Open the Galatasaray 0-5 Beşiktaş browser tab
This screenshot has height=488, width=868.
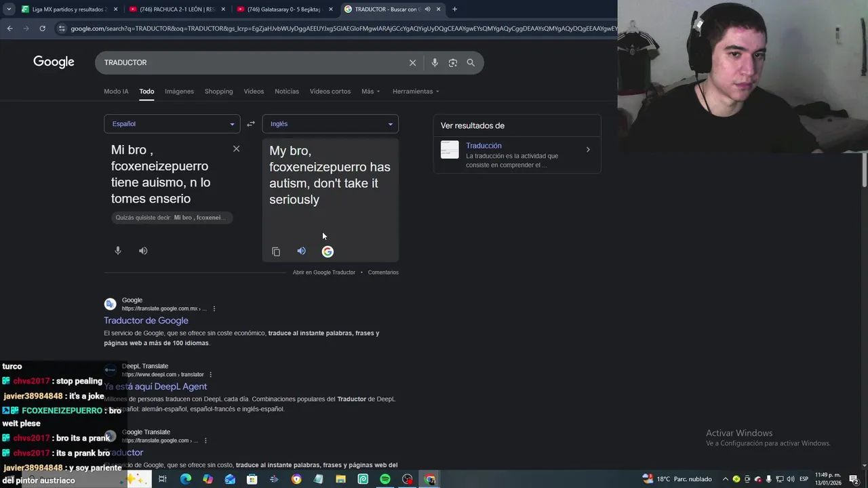click(285, 9)
